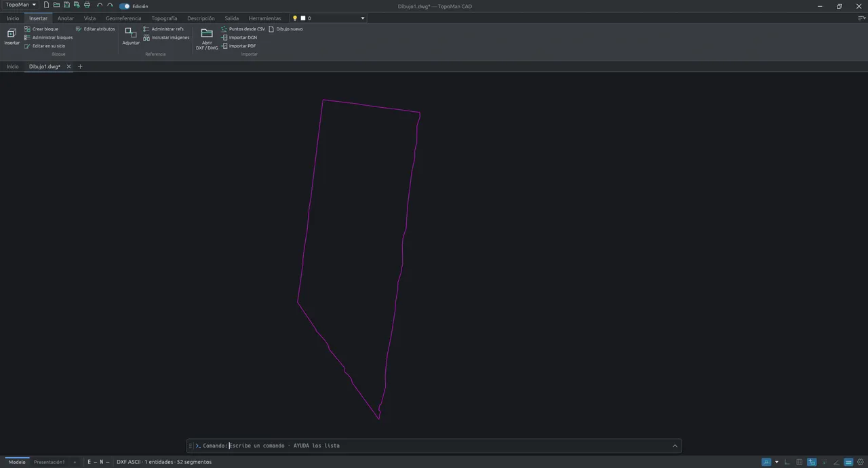868x468 pixels.
Task: Open Administrar refs.
Action: coord(163,29)
